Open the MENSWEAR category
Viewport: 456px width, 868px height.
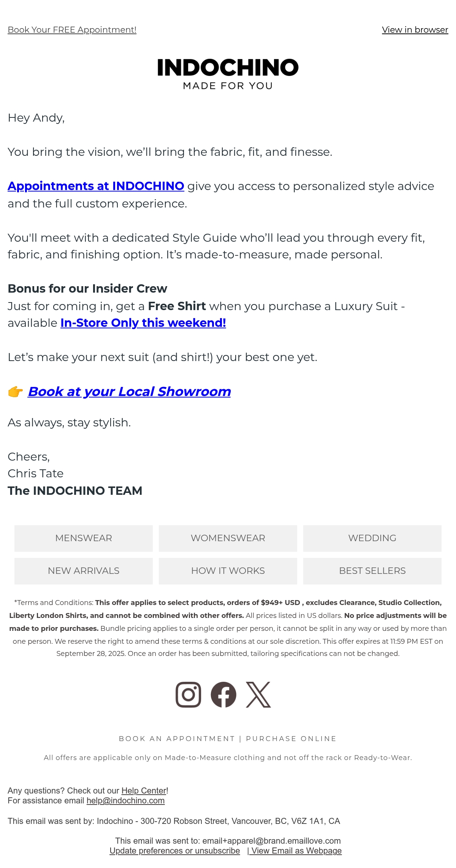point(84,538)
